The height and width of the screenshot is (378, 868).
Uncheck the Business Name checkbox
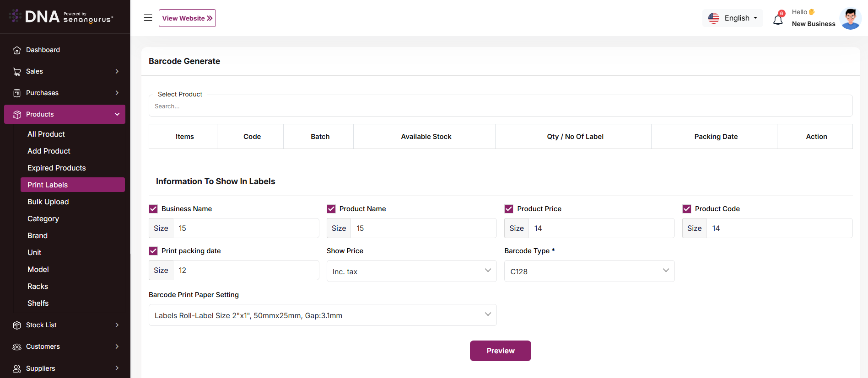pyautogui.click(x=153, y=209)
